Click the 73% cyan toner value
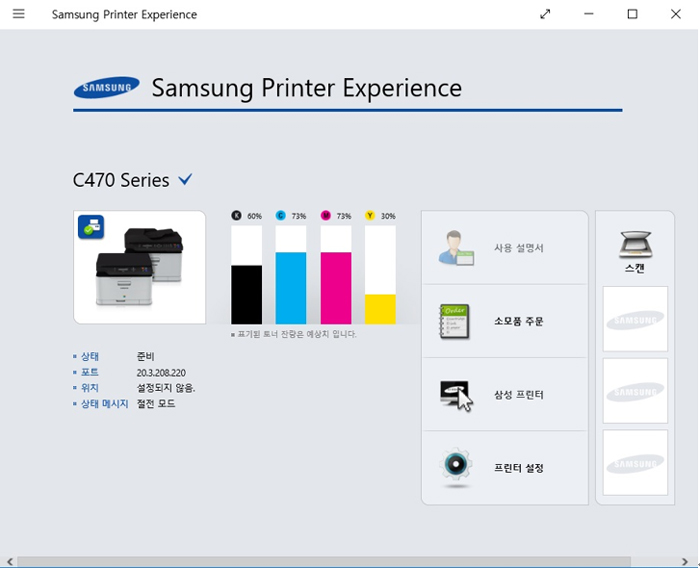The width and height of the screenshot is (700, 569). point(299,216)
